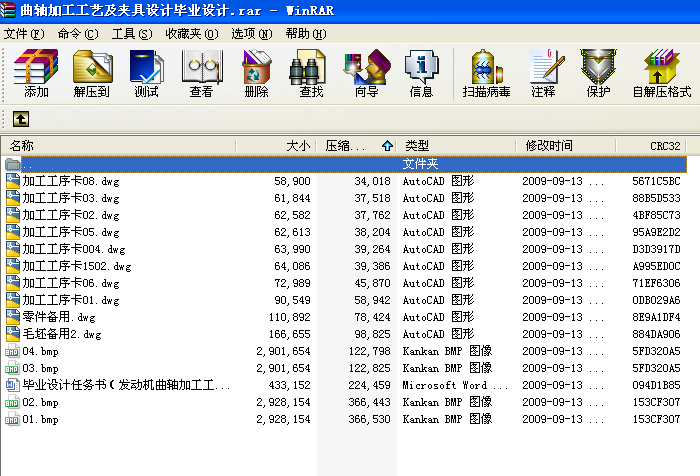Launch the 查找 (Find) binoculars tool
This screenshot has height=476, width=700.
click(311, 74)
